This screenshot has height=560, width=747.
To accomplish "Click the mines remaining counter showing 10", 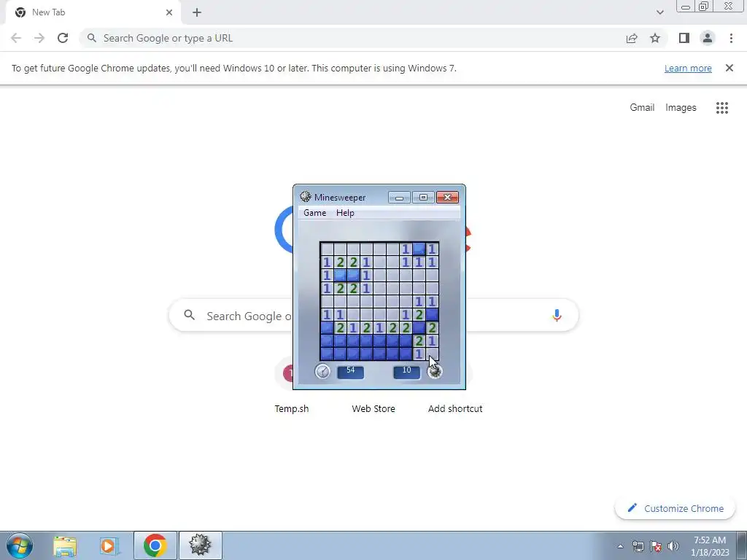I will pos(406,371).
